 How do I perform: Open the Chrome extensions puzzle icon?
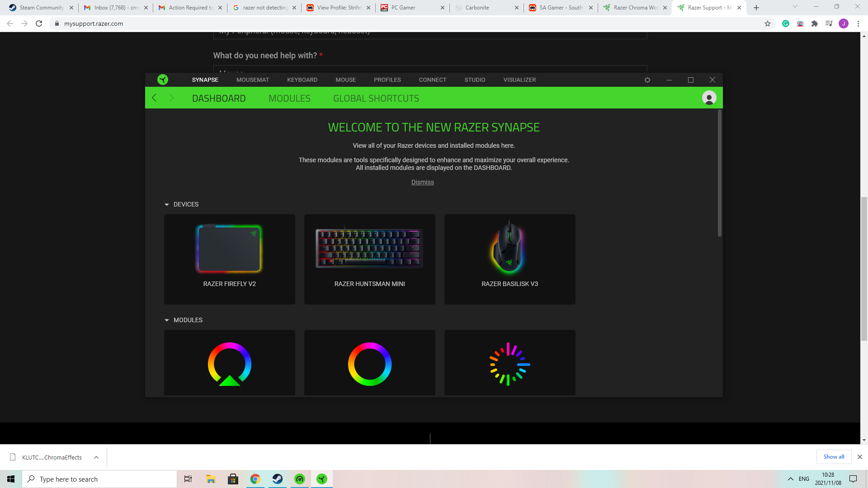tap(815, 23)
